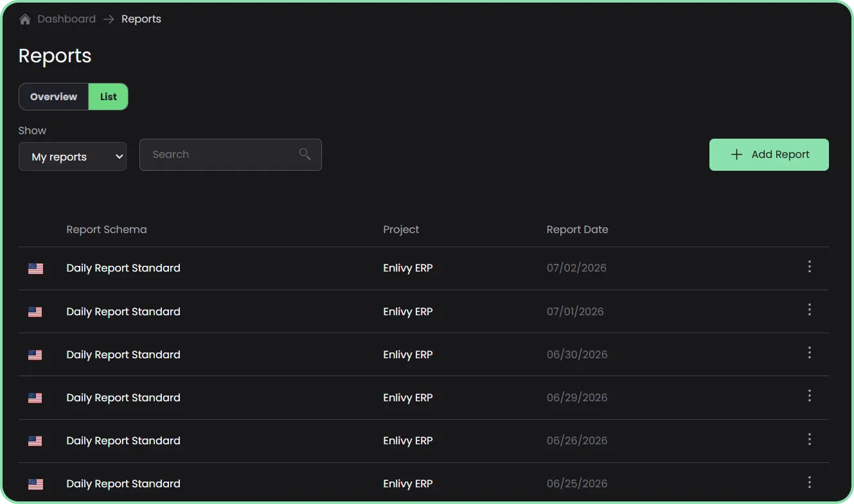Click the home icon in breadcrumb
The width and height of the screenshot is (854, 504).
tap(25, 19)
